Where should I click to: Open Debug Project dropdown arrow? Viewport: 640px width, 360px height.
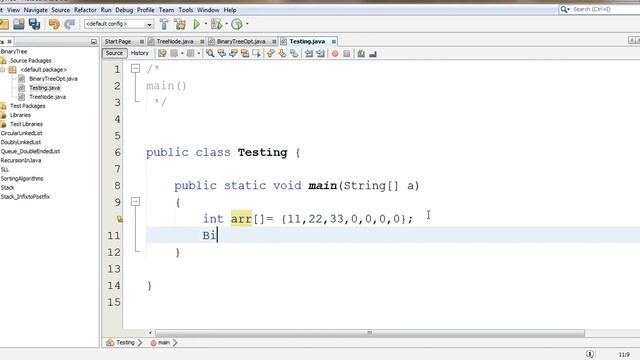pos(226,24)
